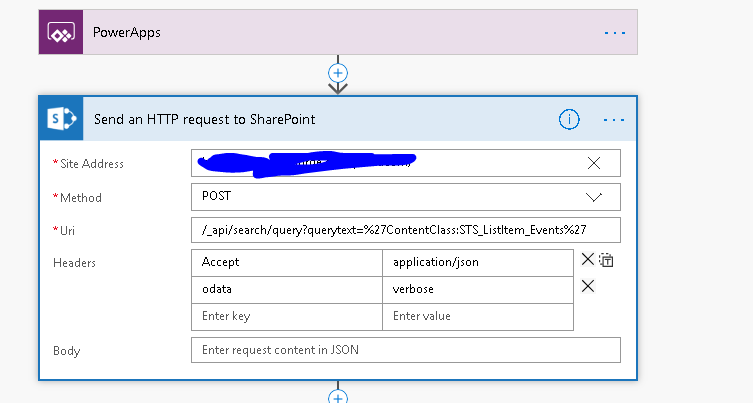Edit the verbose header value
Viewport: 753px width, 403px height.
pyautogui.click(x=478, y=290)
